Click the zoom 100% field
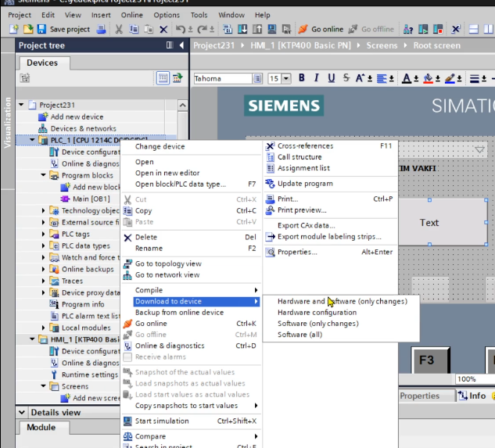 tap(474, 379)
